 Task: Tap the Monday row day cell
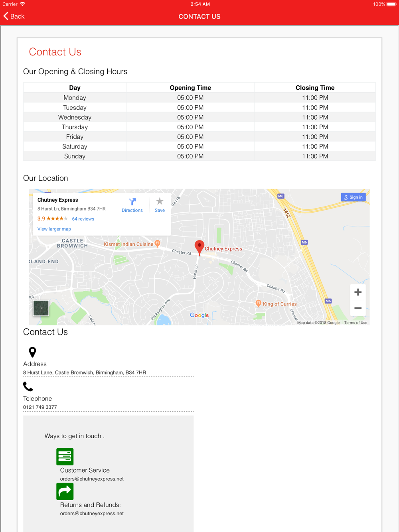click(x=75, y=98)
